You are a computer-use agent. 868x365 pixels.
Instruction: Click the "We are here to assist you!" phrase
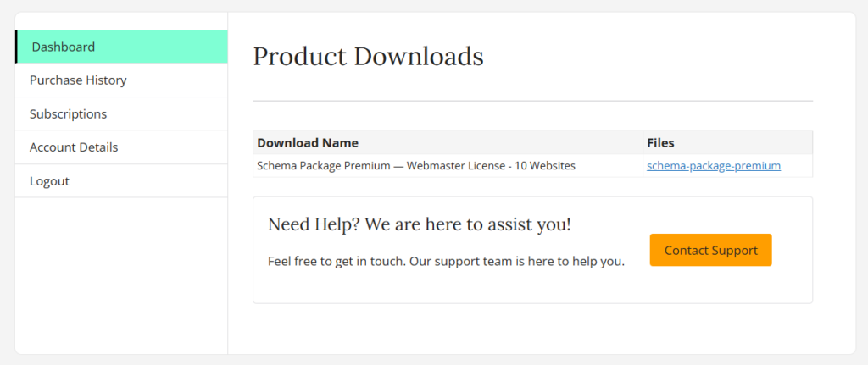[x=460, y=224]
